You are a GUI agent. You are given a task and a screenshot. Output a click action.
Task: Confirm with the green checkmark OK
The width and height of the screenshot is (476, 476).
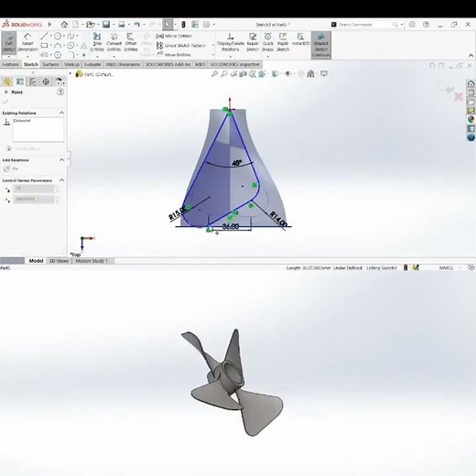[5, 102]
